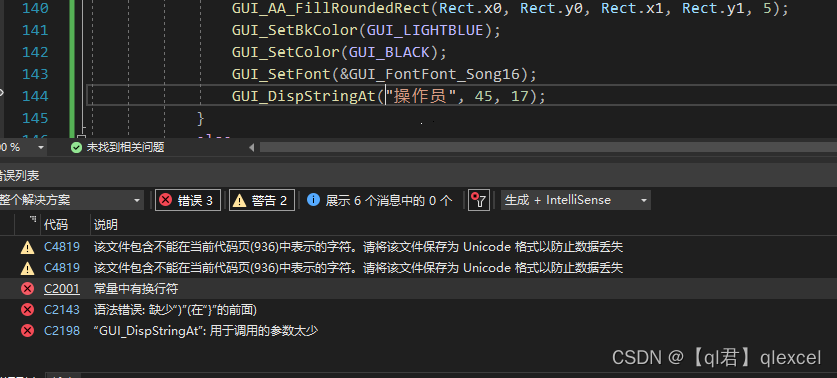Click the second C4819 yellow warning icon

coord(27,268)
